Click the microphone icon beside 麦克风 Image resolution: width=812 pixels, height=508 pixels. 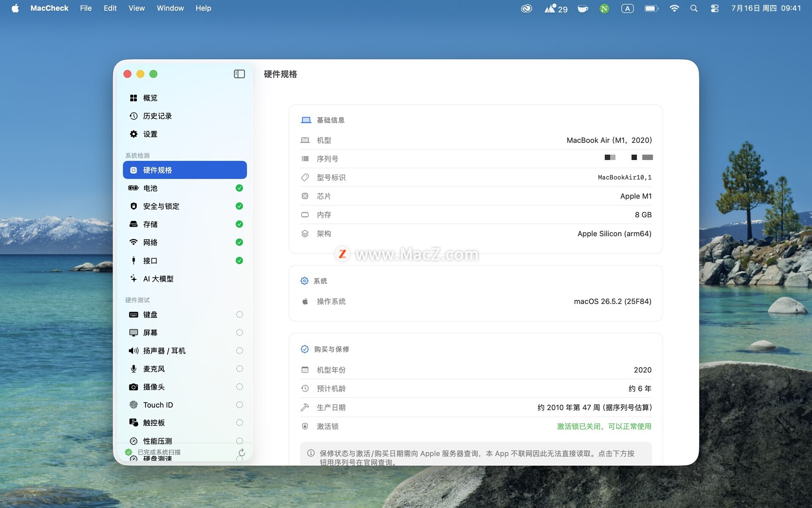(x=134, y=369)
